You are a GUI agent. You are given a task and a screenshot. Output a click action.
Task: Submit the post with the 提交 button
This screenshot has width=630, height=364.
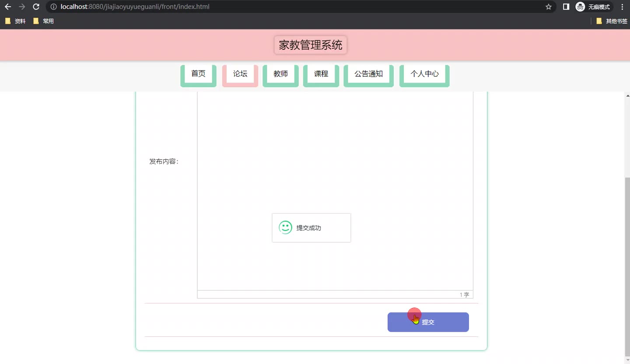428,322
